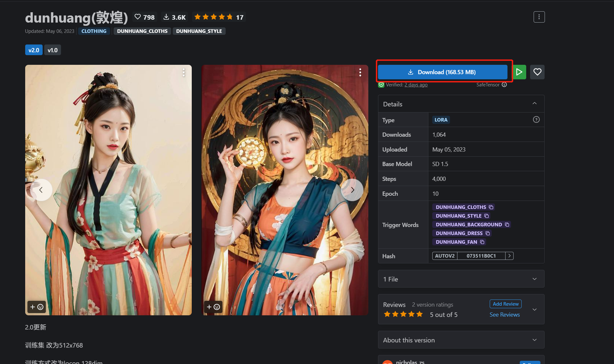The height and width of the screenshot is (364, 614).
Task: Open the See Reviews link
Action: pyautogui.click(x=505, y=315)
